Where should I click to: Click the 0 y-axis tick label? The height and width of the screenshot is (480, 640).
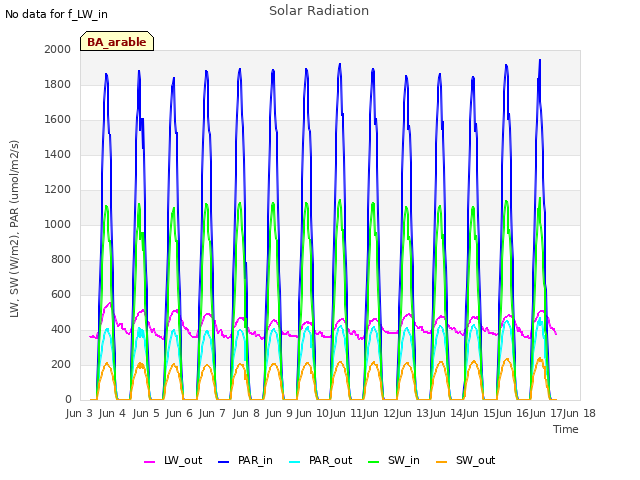(x=68, y=400)
